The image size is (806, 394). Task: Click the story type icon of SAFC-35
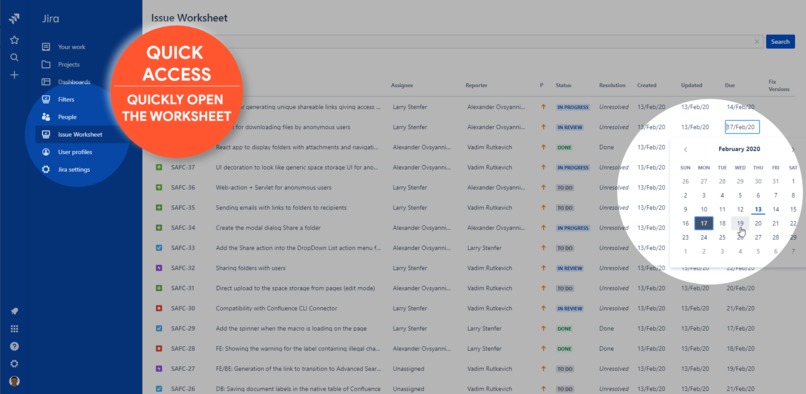[x=159, y=208]
